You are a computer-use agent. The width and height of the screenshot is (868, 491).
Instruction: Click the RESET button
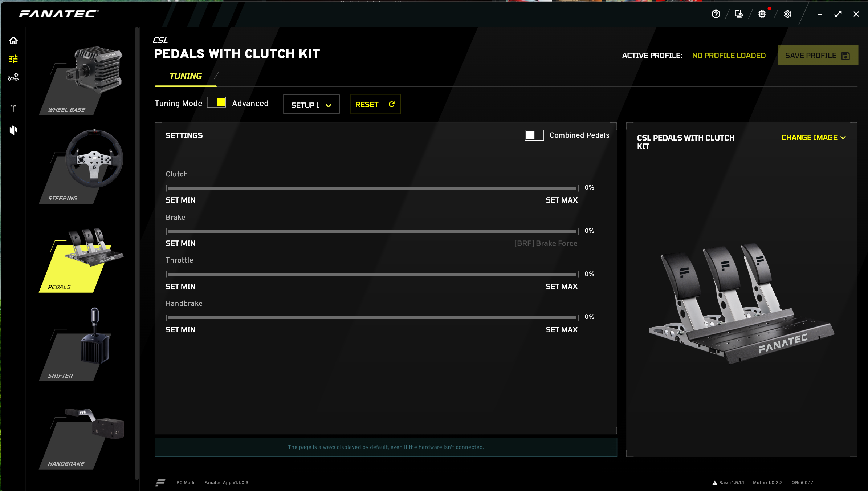tap(375, 105)
